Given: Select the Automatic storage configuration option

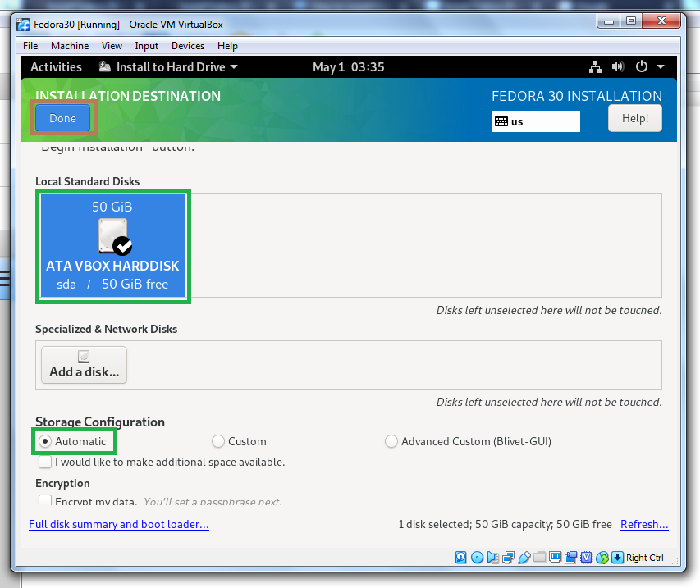Looking at the screenshot, I should (x=73, y=441).
